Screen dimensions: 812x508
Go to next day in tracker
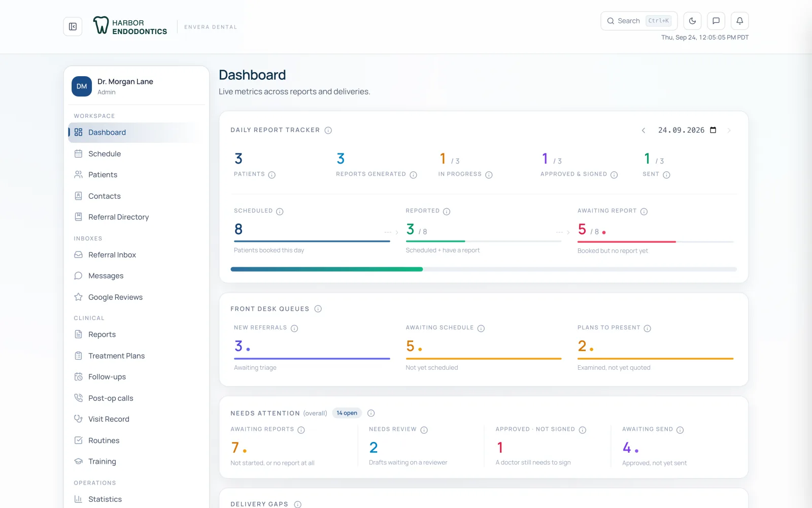coord(729,131)
